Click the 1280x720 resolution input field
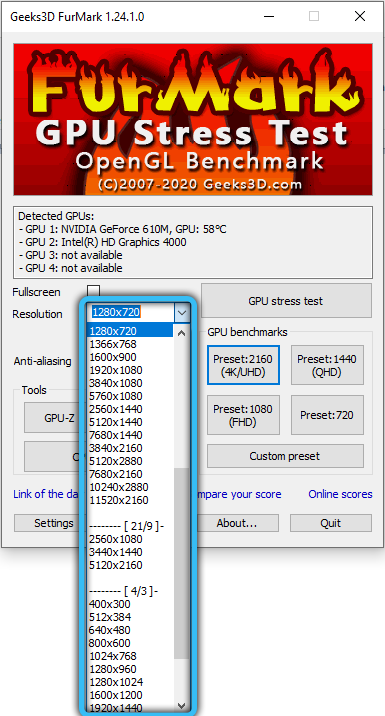 coord(130,313)
